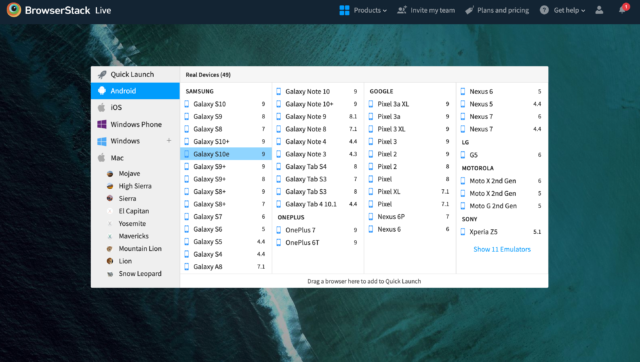Click the Quick Launch rocket icon
Viewport: 640px width, 362px height.
click(102, 75)
